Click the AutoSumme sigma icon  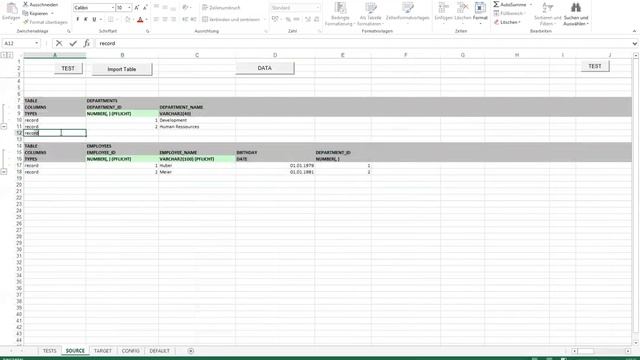click(x=496, y=4)
